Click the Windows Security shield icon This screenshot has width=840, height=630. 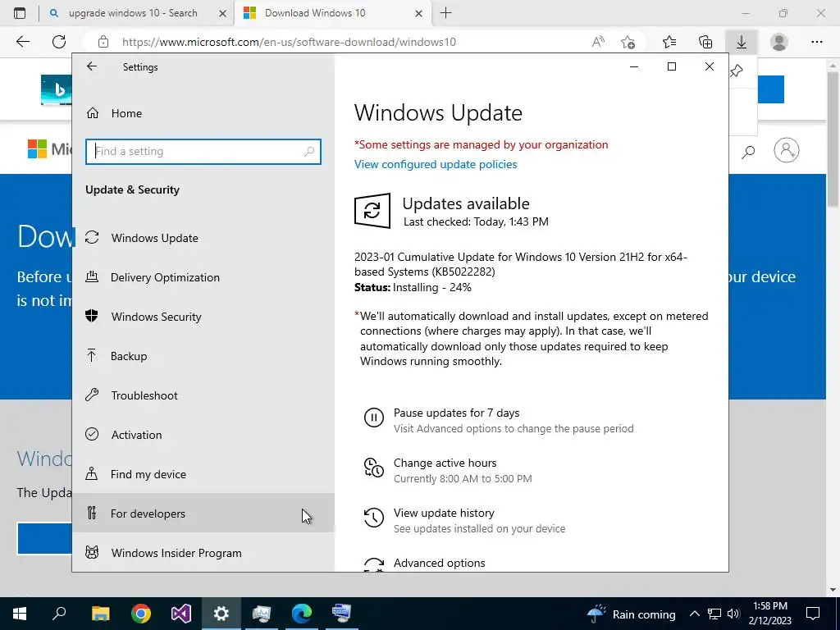[92, 316]
